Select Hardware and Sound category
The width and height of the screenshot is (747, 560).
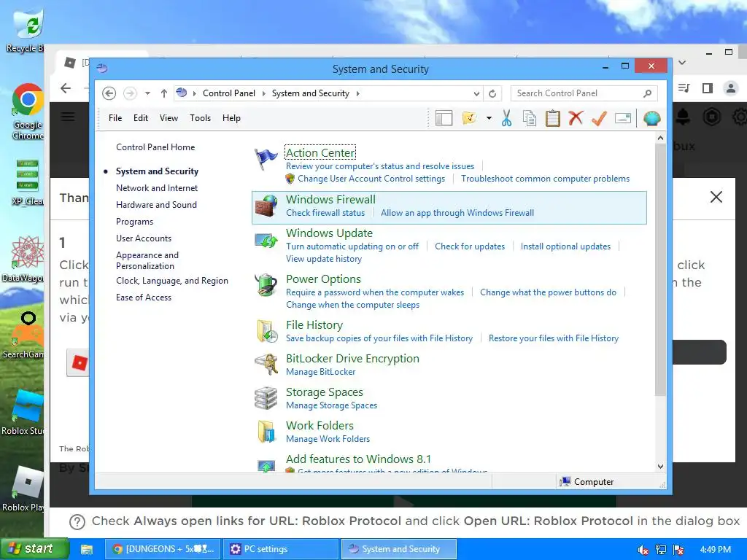coord(156,205)
